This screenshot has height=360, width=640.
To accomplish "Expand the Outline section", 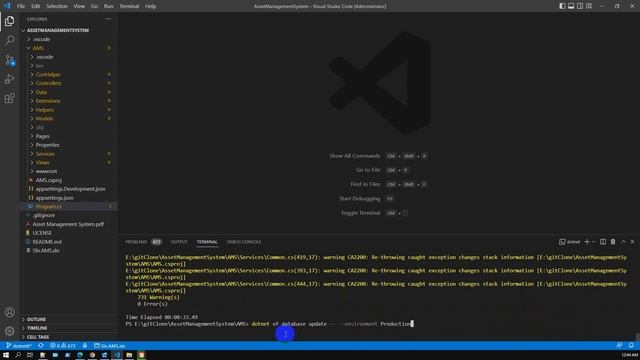I will point(69,319).
